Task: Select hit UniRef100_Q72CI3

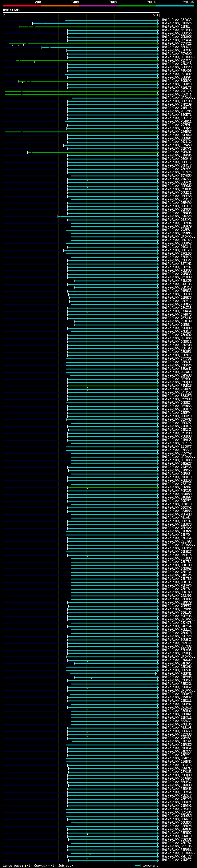Action: pyautogui.click(x=176, y=200)
